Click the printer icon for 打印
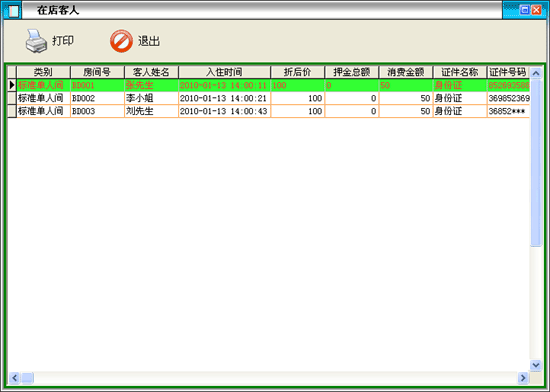550x392 pixels. 36,41
